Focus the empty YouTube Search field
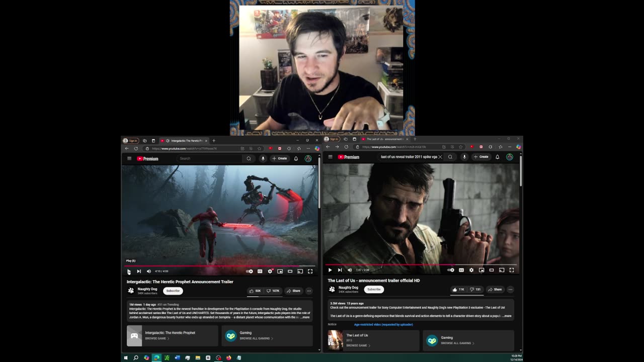Screen dimensions: 644x362 click(x=210, y=158)
